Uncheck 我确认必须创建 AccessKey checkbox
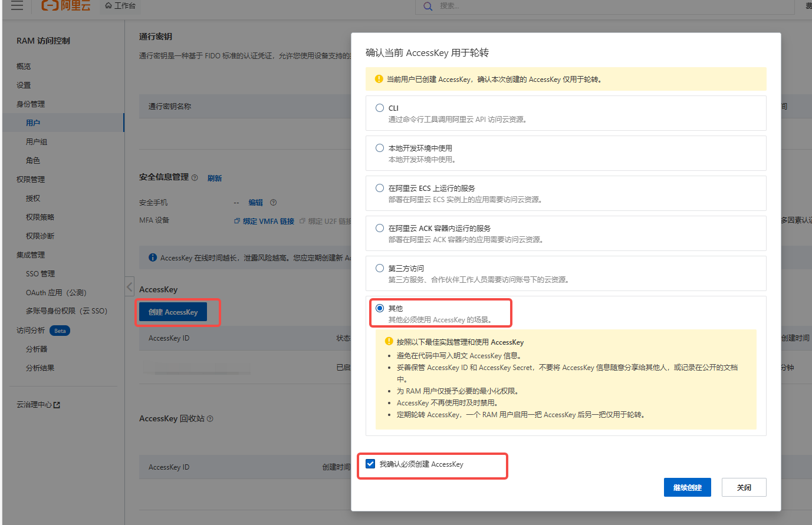Image resolution: width=812 pixels, height=525 pixels. click(x=370, y=464)
